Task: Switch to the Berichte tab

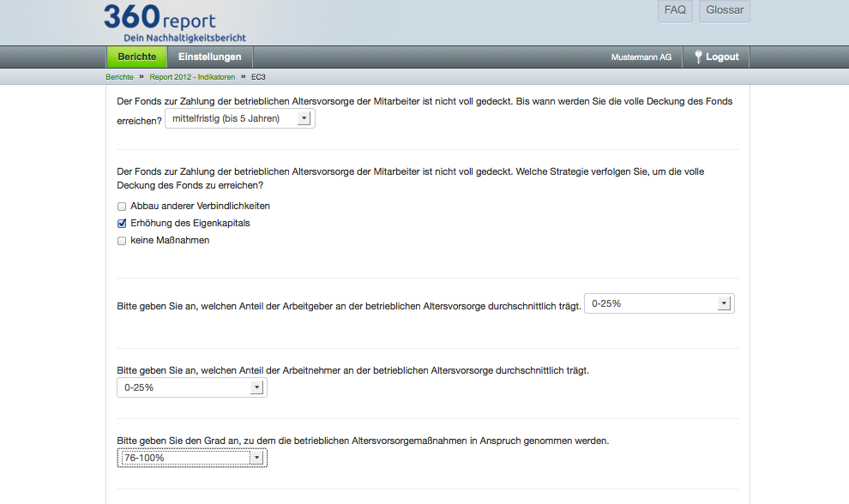Action: pyautogui.click(x=137, y=57)
